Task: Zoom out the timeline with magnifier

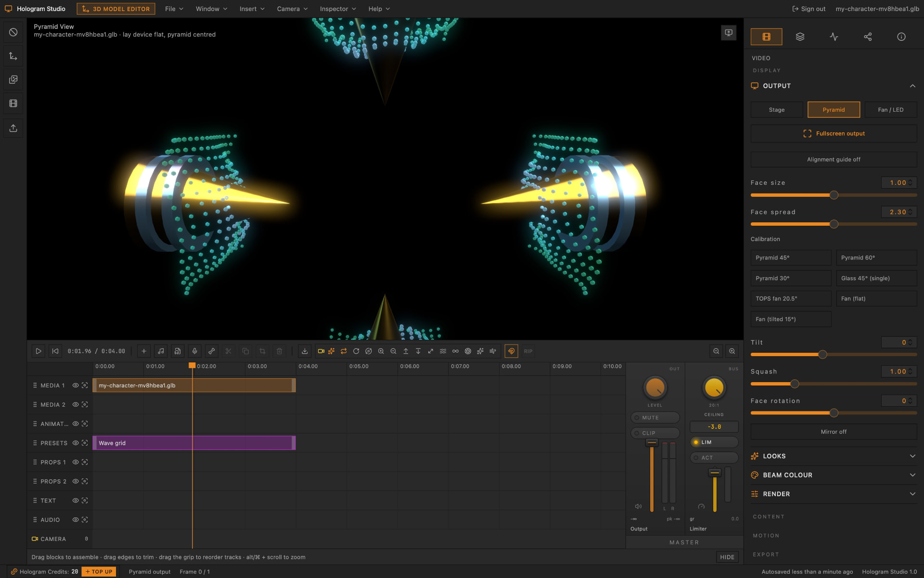Action: 716,351
